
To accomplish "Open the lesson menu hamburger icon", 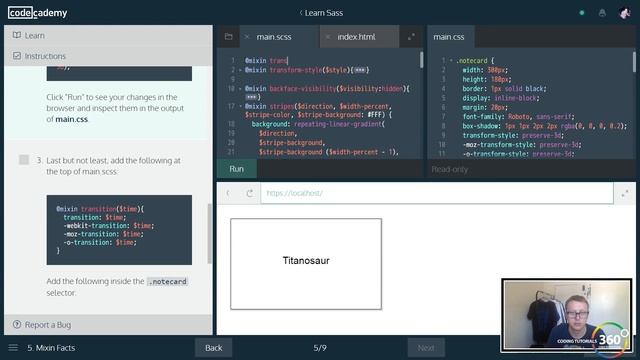I will pyautogui.click(x=13, y=348).
